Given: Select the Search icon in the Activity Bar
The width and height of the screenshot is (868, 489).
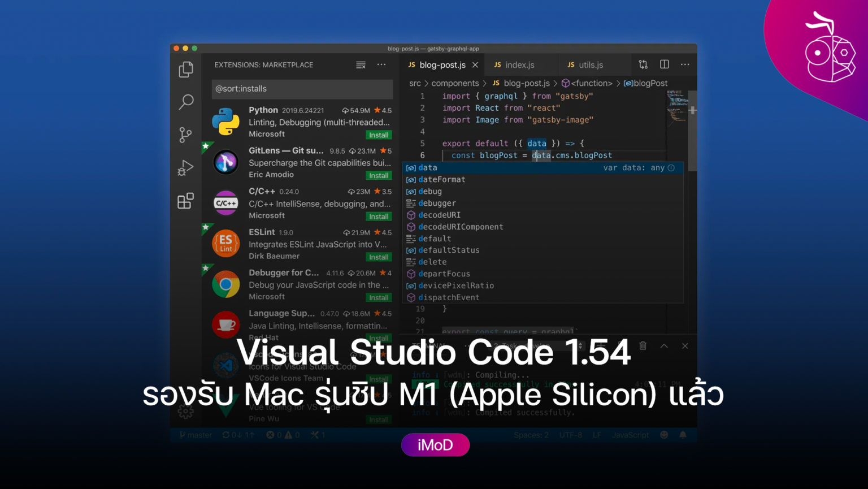Looking at the screenshot, I should click(x=186, y=102).
